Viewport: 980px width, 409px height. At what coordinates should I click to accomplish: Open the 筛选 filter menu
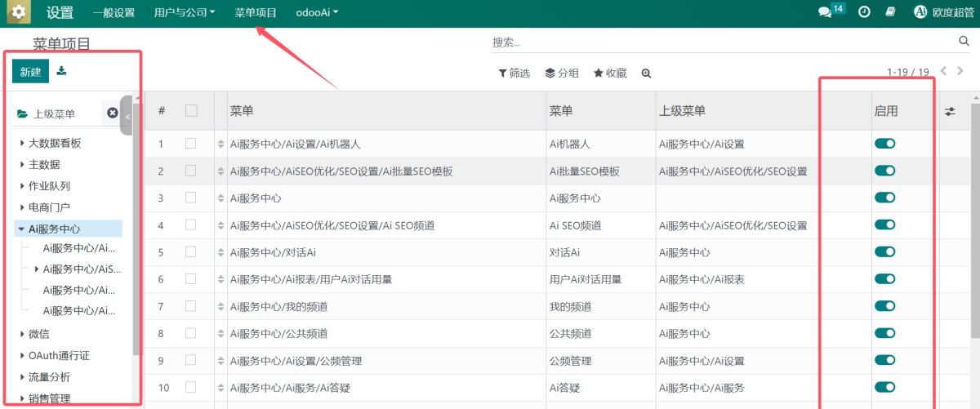[x=514, y=73]
